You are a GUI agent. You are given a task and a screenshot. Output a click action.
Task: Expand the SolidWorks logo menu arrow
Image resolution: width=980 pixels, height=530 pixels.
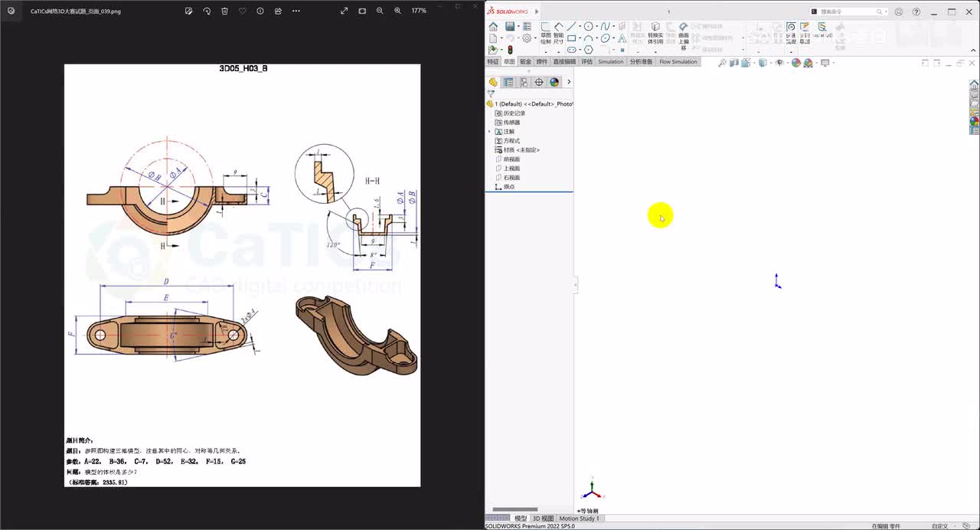(537, 11)
